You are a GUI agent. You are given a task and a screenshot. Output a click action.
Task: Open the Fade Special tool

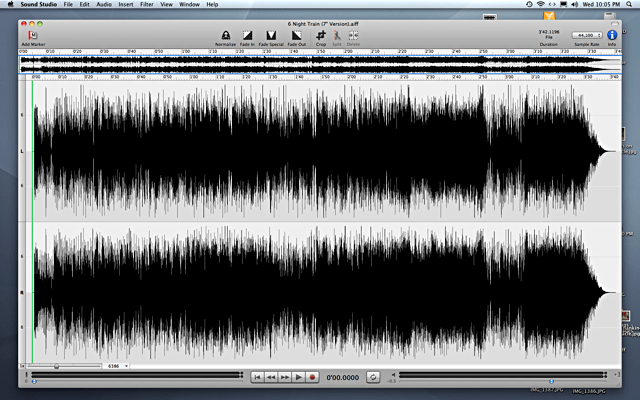click(x=271, y=35)
